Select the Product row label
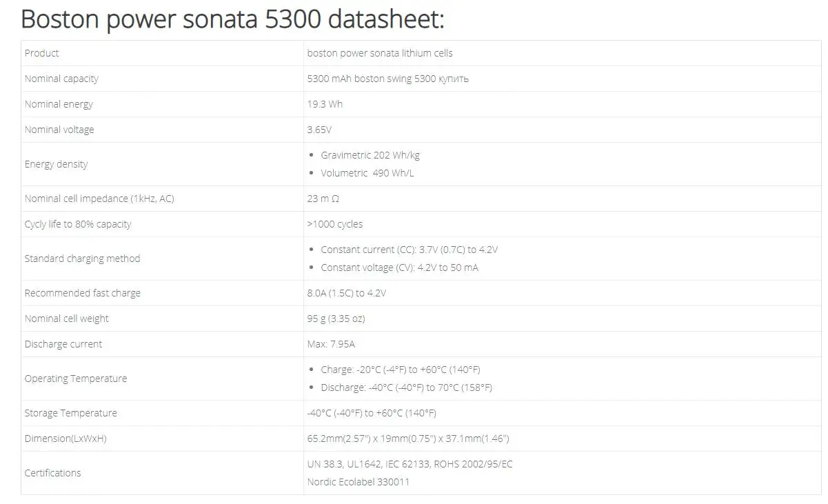Viewport: 828px width, 504px height. point(41,53)
